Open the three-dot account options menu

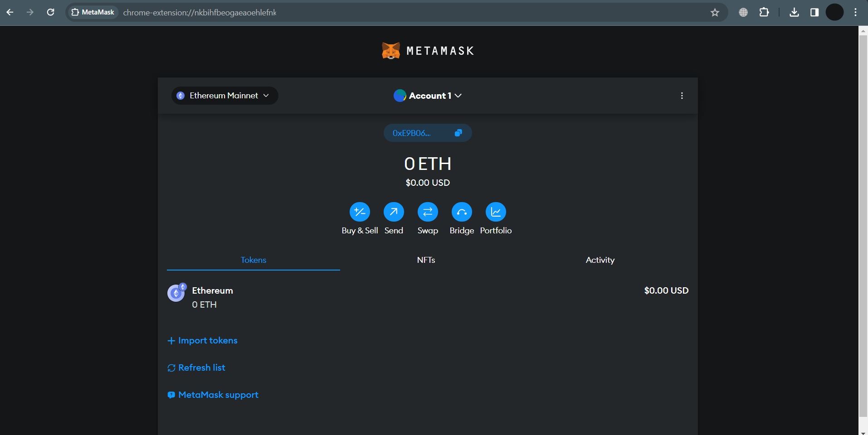click(682, 96)
